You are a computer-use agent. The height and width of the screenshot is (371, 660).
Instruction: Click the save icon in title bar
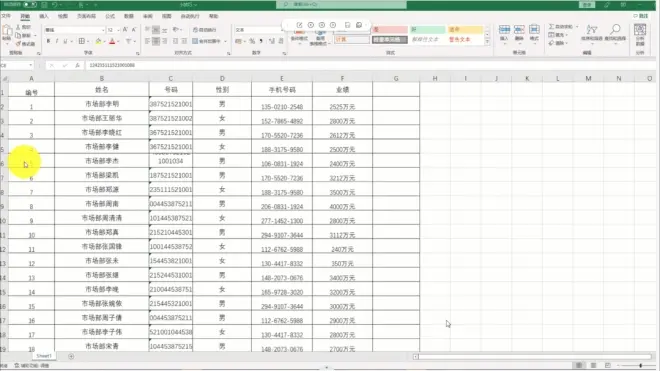(45, 5)
